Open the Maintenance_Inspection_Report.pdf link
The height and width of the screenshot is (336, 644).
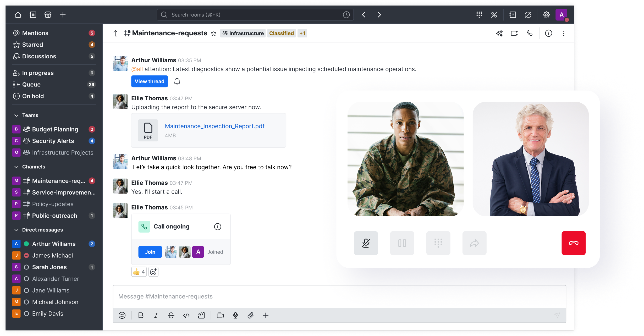pos(214,126)
